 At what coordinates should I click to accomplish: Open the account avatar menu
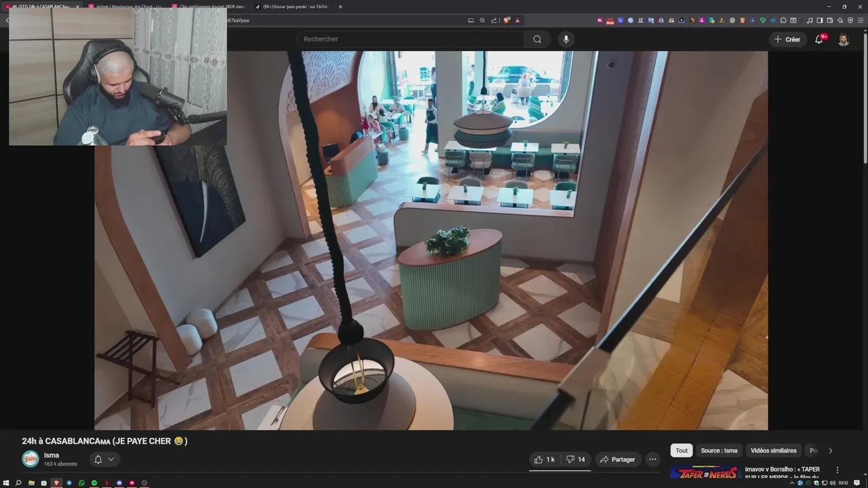pos(844,39)
